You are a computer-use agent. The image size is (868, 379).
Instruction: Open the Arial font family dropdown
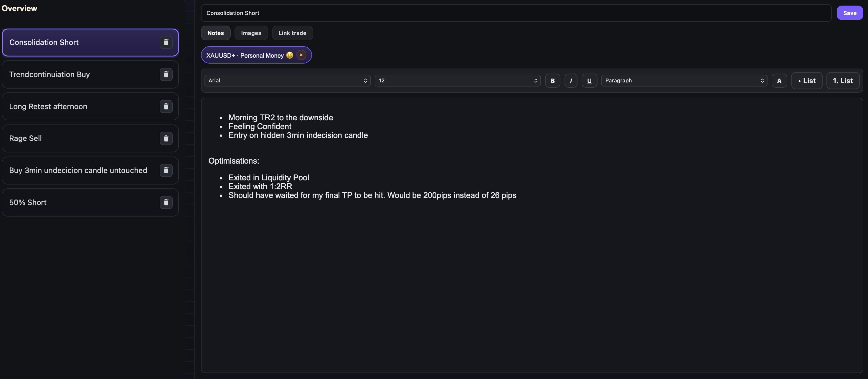(x=287, y=81)
